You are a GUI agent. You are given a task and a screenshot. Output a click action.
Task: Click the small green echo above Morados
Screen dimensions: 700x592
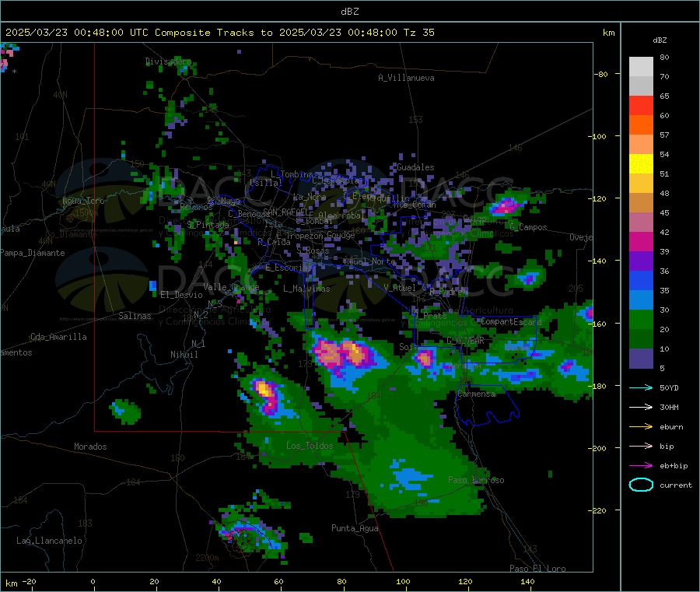point(125,411)
